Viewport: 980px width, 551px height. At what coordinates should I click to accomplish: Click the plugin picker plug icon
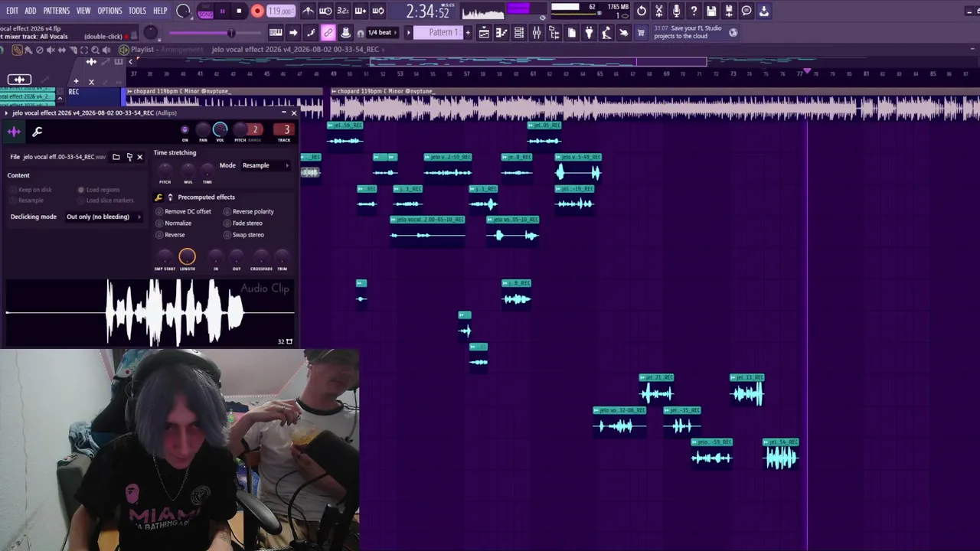589,33
